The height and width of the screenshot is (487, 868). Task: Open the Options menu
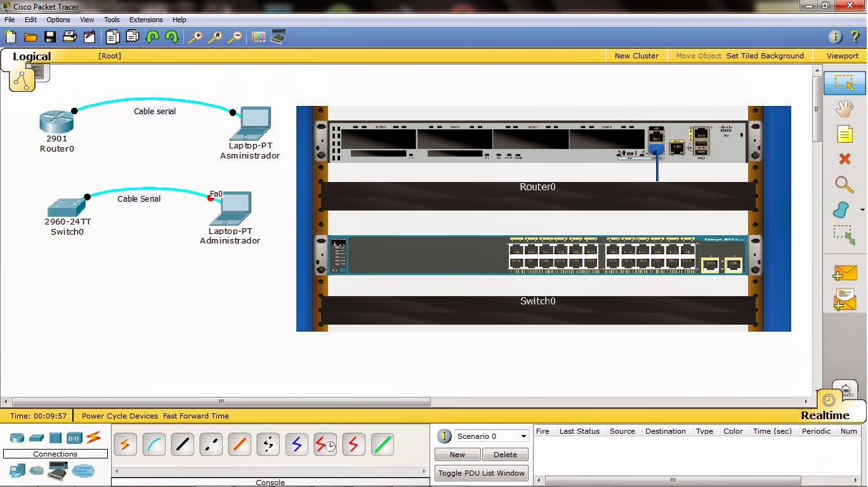point(58,20)
